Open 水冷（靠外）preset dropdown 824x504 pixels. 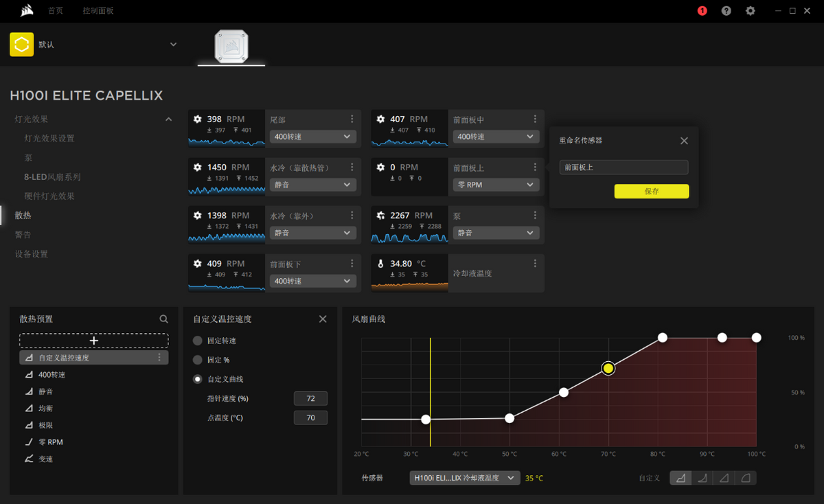point(313,233)
